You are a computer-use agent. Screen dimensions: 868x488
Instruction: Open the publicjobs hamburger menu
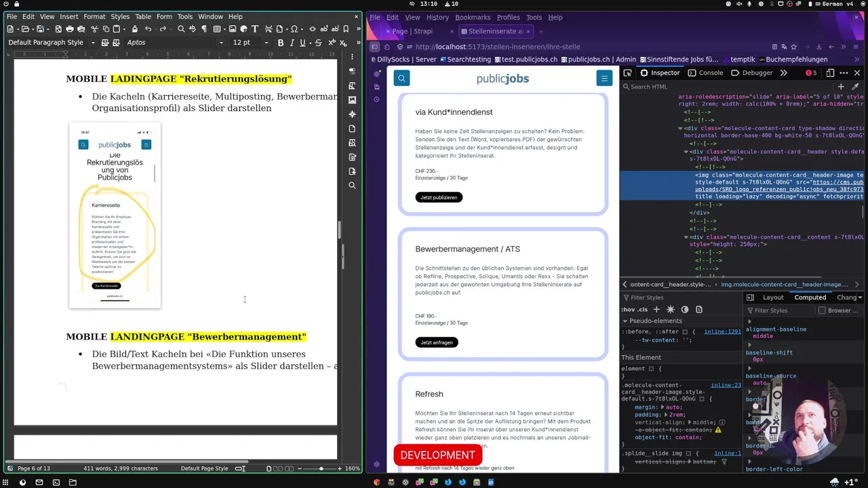[x=604, y=79]
